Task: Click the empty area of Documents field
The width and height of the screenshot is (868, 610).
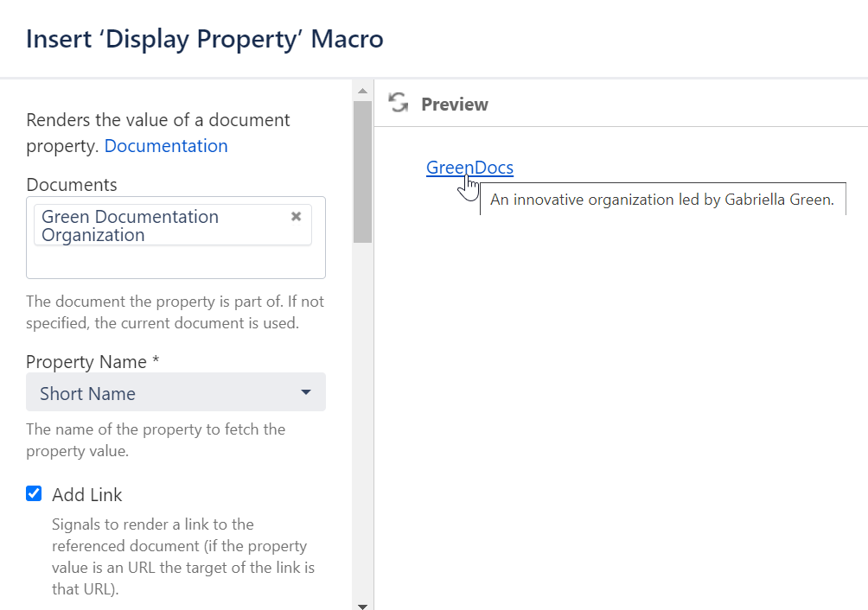Action: pyautogui.click(x=173, y=263)
